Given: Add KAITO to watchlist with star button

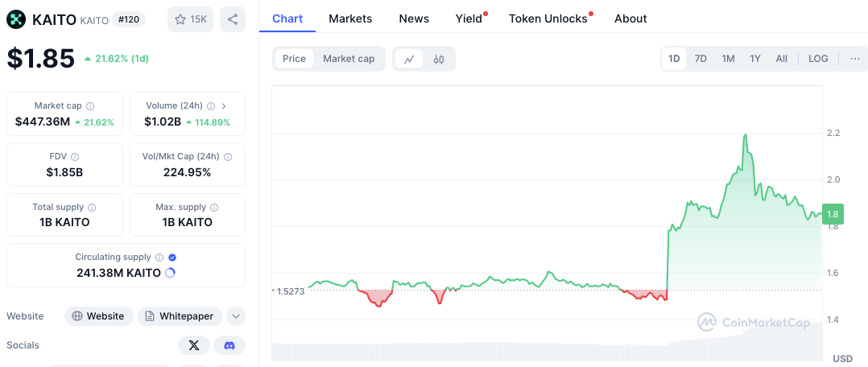Looking at the screenshot, I should coord(190,19).
